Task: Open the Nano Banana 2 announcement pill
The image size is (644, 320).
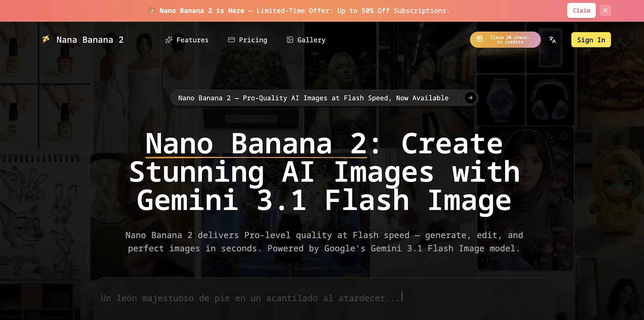Action: pyautogui.click(x=324, y=98)
